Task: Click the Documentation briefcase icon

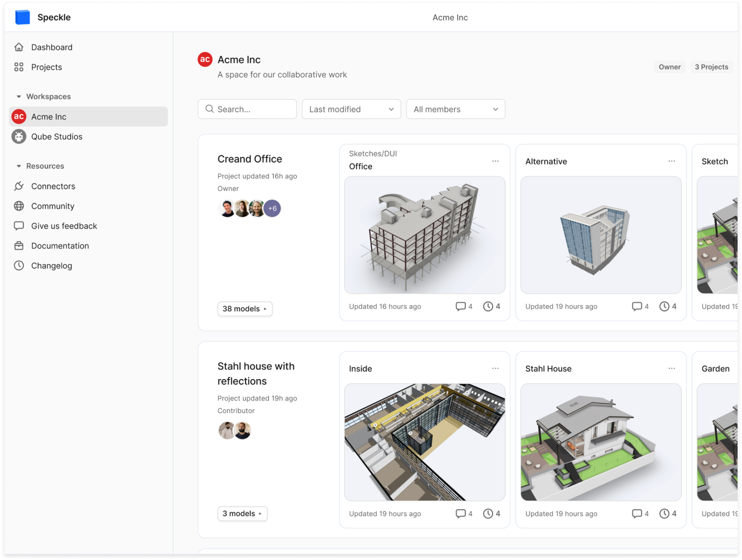Action: [x=19, y=246]
